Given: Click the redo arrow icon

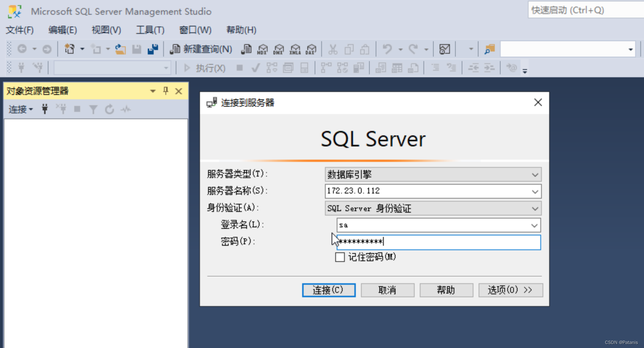Looking at the screenshot, I should click(414, 49).
